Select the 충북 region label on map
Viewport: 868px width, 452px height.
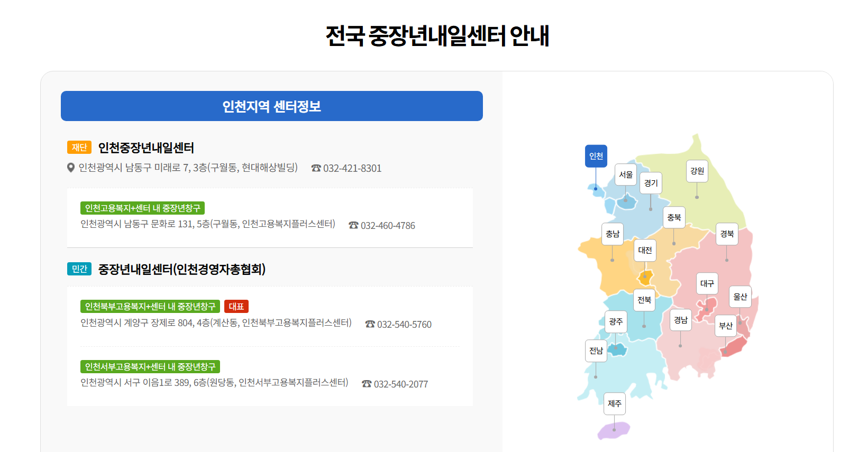tap(674, 217)
